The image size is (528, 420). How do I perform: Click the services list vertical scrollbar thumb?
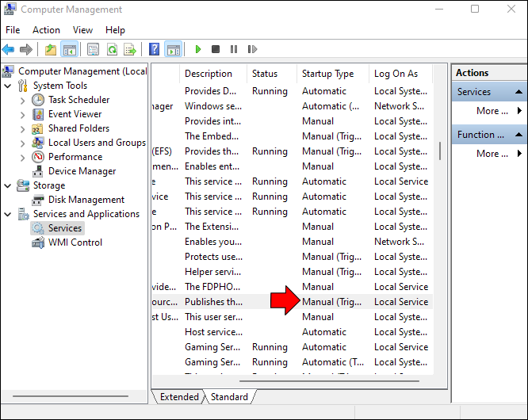point(440,151)
